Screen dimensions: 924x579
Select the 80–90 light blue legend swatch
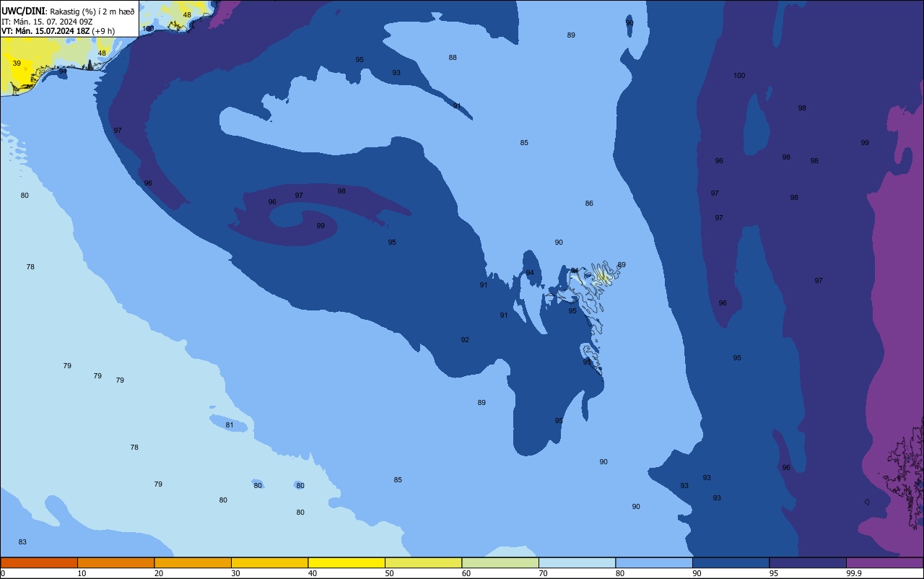click(654, 562)
